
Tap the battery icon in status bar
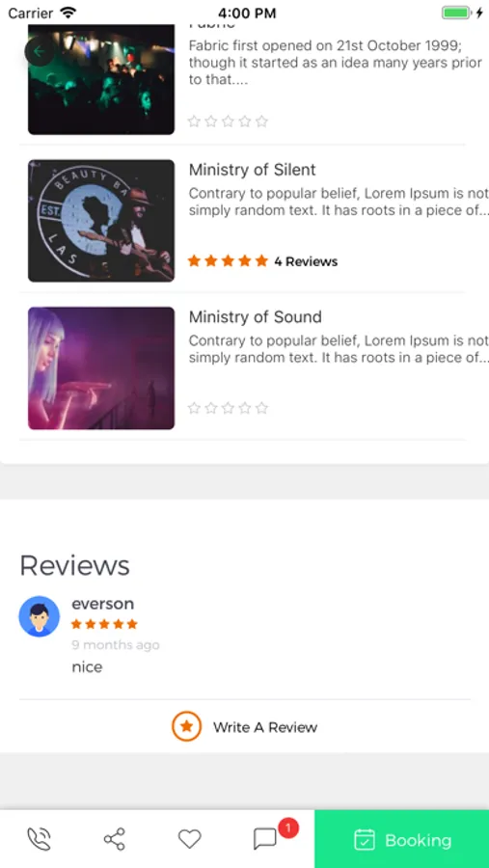coord(456,13)
